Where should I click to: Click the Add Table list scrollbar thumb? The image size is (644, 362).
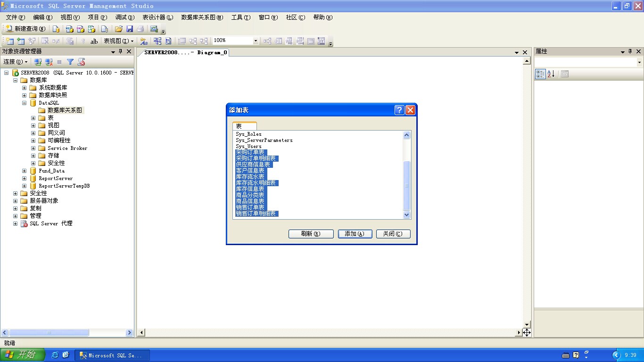tap(407, 186)
